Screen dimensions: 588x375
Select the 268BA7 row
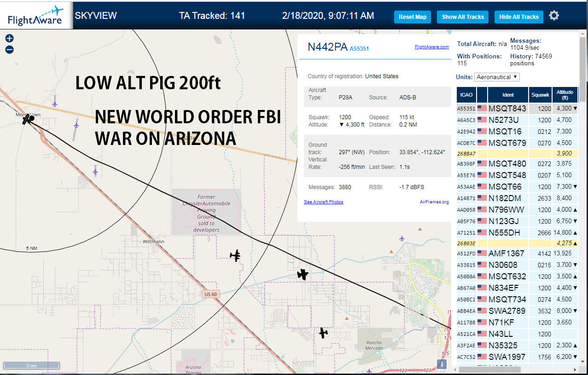517,153
